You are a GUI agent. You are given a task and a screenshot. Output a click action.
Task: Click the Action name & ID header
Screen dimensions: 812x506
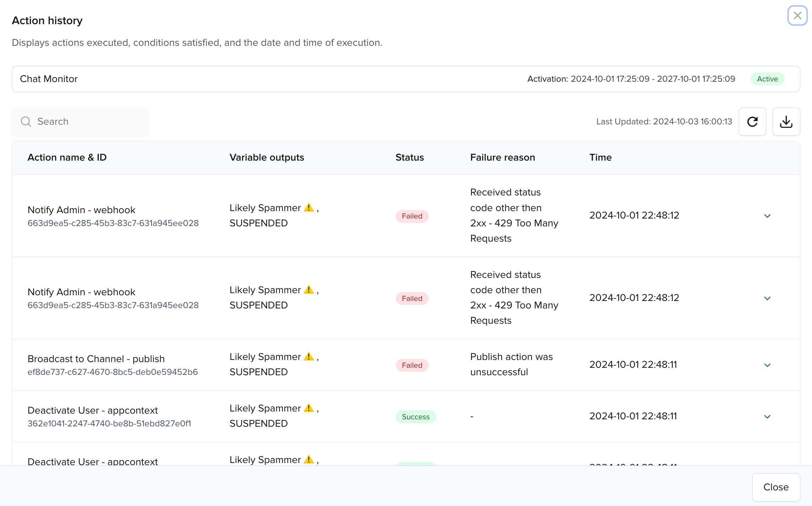point(67,157)
